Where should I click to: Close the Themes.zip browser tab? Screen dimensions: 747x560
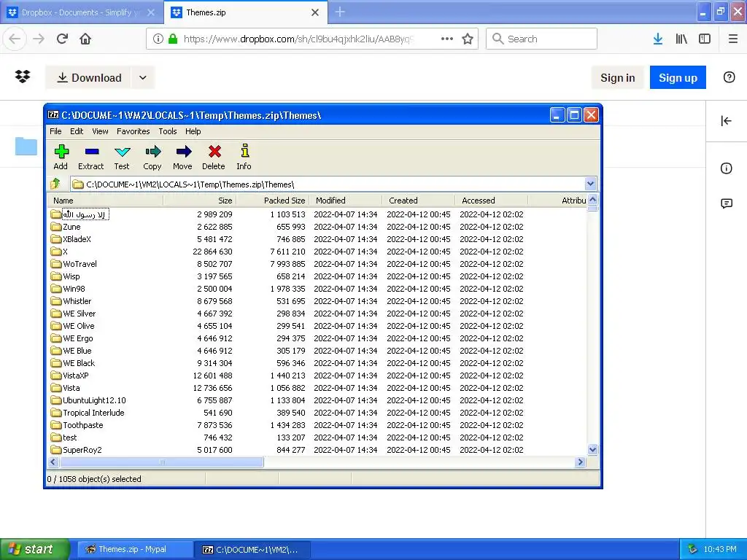coord(315,12)
